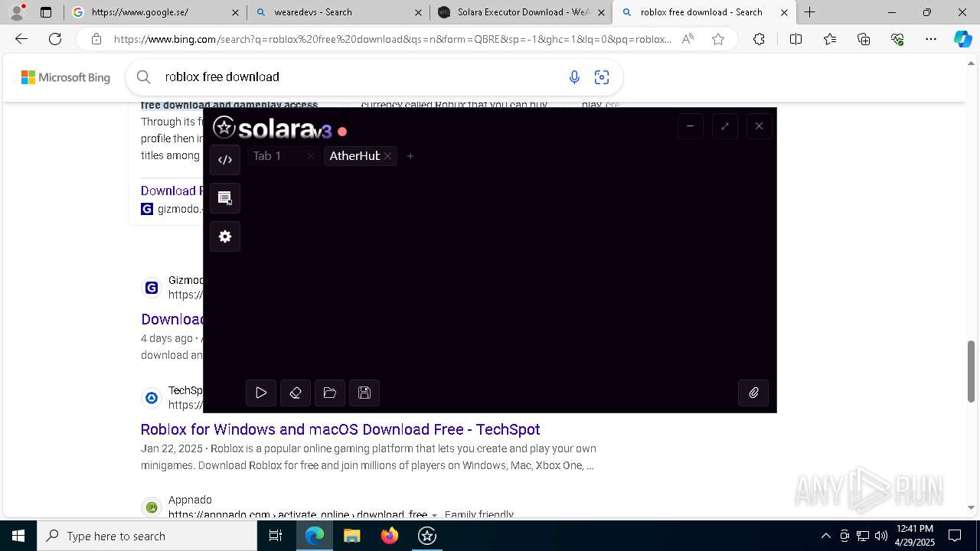
Task: Click the page vertical scrollbar
Action: point(972,371)
